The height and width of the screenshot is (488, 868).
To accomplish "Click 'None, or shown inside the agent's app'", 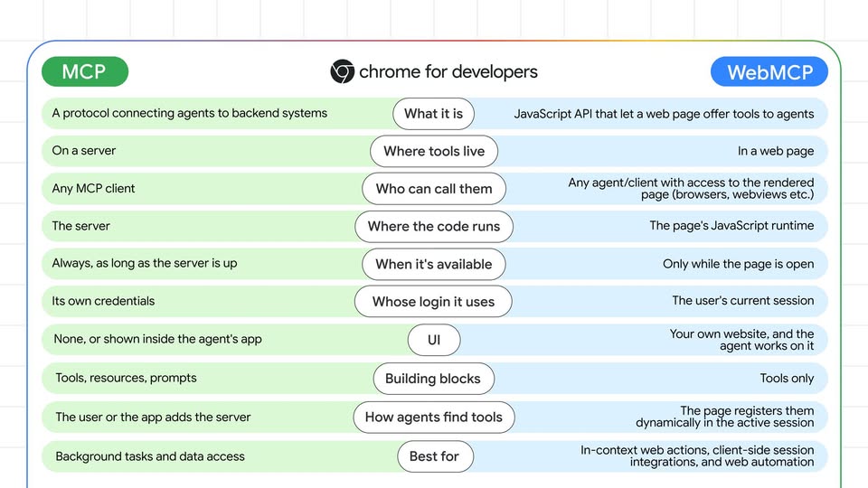I will point(157,339).
